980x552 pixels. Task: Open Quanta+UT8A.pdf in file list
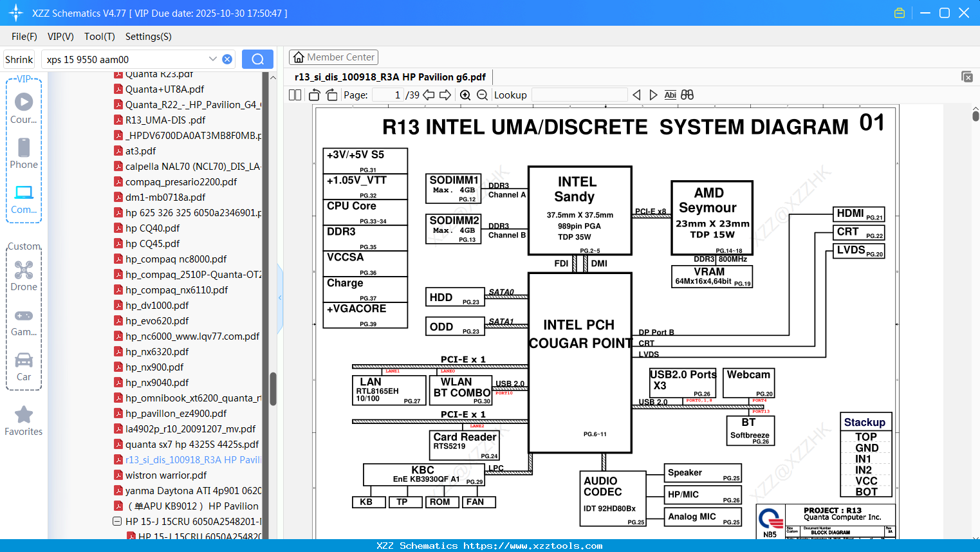click(165, 89)
